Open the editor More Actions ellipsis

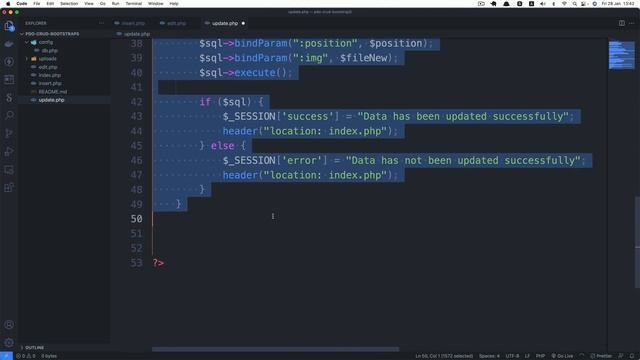tap(631, 23)
